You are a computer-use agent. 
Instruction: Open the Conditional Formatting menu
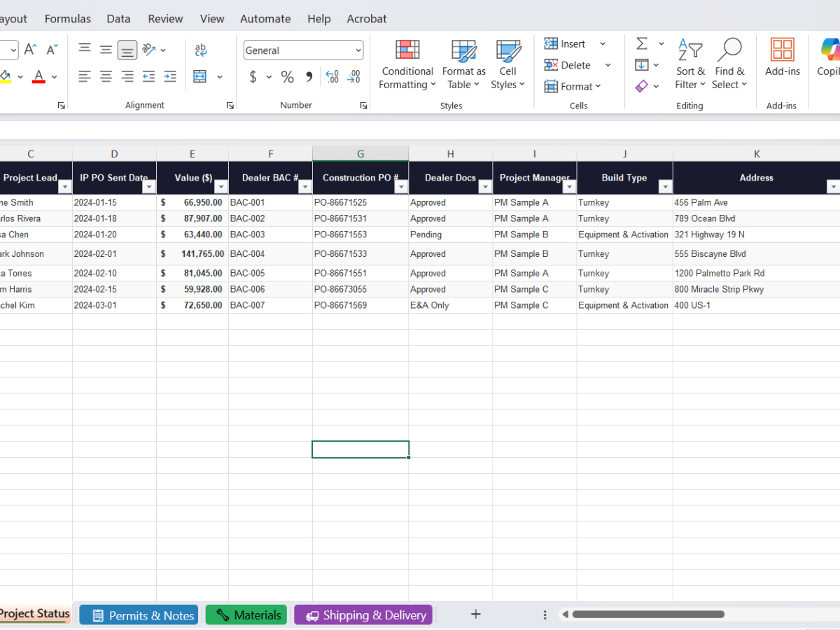(407, 64)
